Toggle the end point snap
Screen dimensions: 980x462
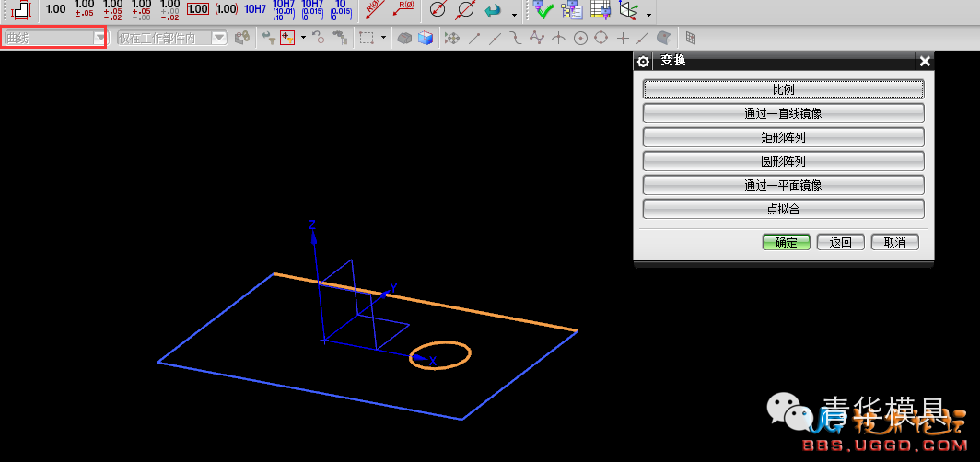point(474,38)
